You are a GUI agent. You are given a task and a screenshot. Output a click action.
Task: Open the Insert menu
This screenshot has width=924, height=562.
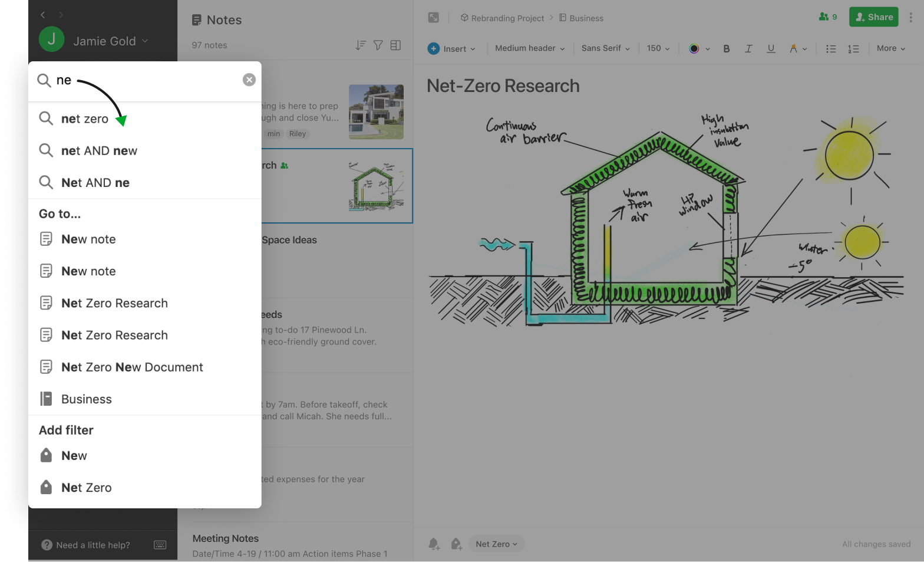point(451,48)
